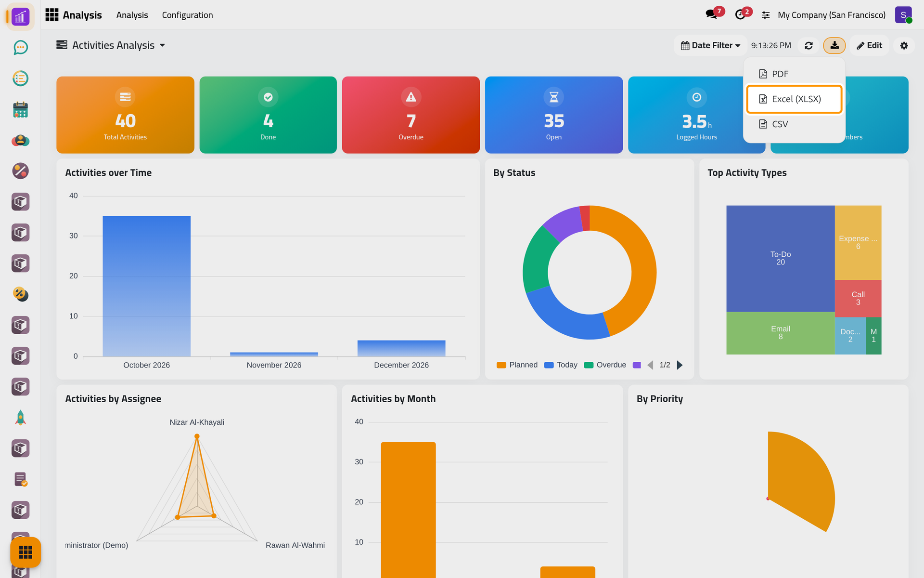Open the rocket app icon in sidebar
This screenshot has height=578, width=924.
(20, 418)
